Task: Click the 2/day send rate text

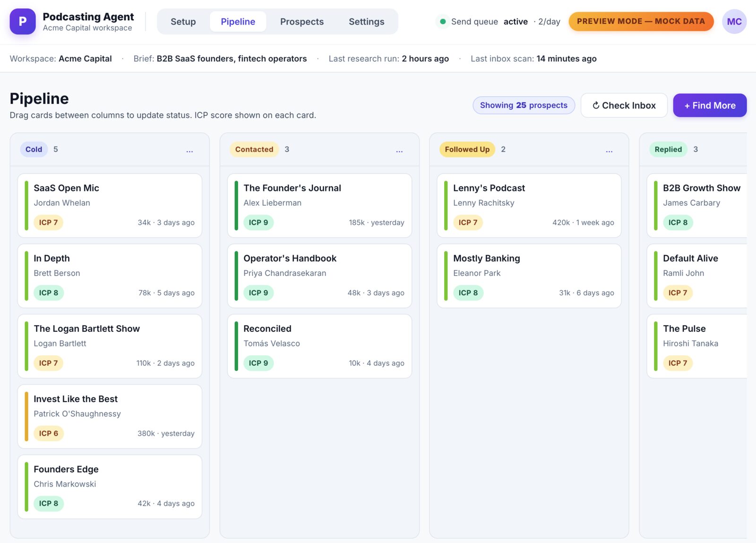Action: click(549, 22)
